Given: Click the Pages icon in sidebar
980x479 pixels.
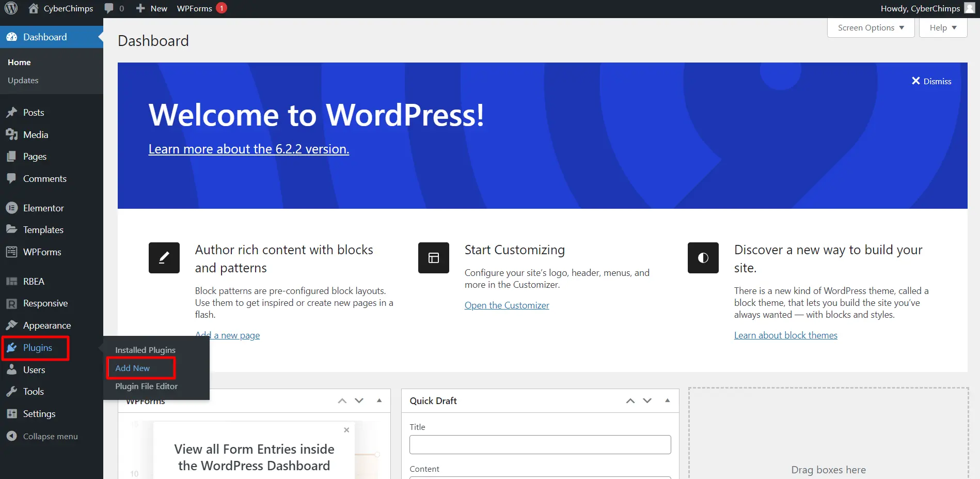Looking at the screenshot, I should click(12, 156).
